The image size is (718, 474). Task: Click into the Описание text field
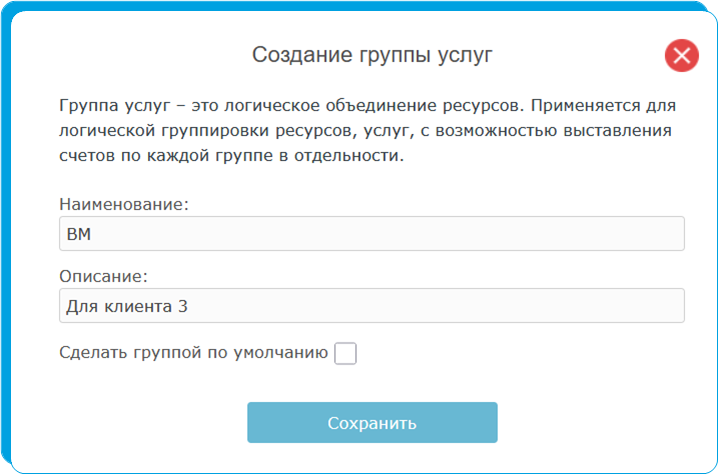[371, 306]
